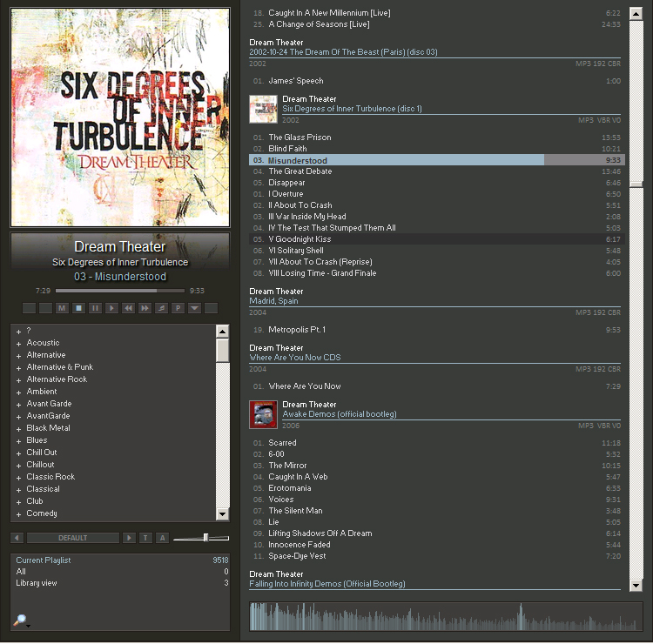Expand the Blues genre node
The image size is (653, 644).
(19, 442)
